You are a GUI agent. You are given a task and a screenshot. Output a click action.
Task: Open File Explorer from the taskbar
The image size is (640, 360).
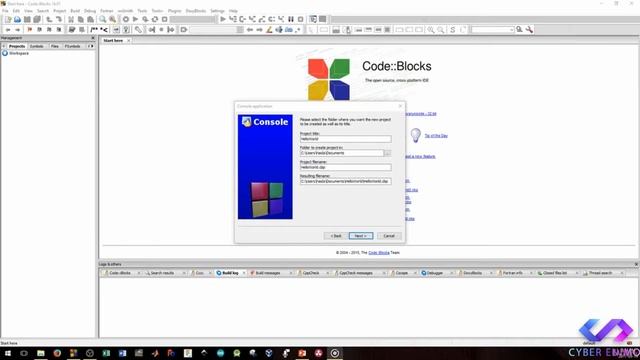[x=41, y=353]
